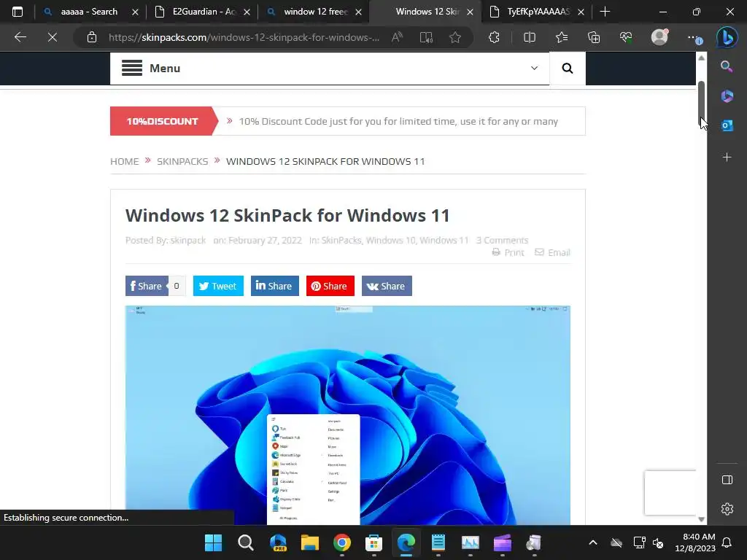
Task: Click the address bar URL
Action: click(x=244, y=37)
